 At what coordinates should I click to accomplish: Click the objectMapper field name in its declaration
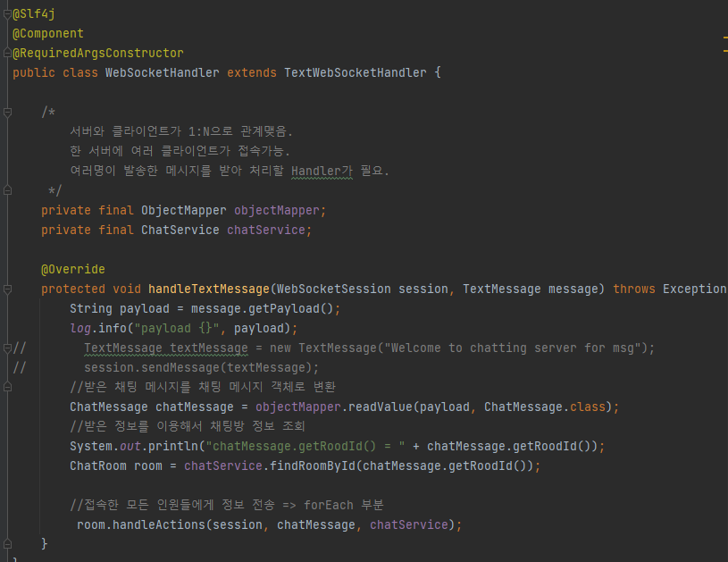tap(277, 210)
